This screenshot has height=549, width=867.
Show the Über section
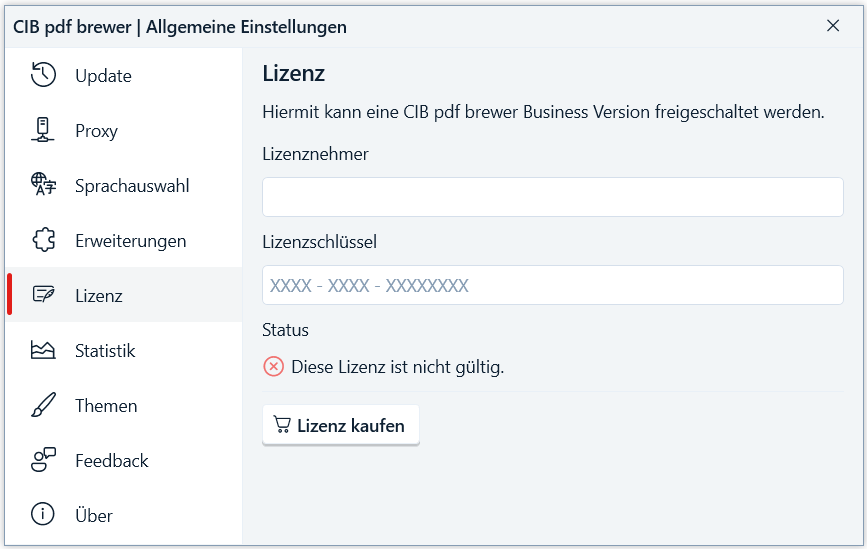click(x=124, y=515)
